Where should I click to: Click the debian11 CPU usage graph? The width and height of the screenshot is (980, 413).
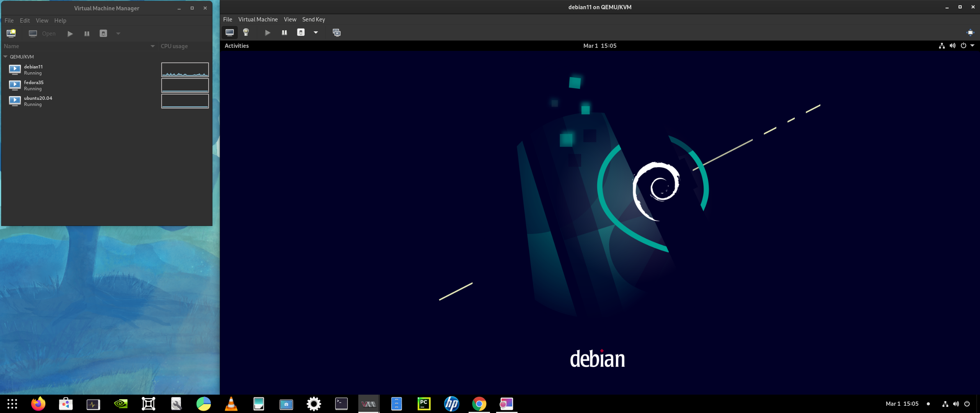point(185,70)
